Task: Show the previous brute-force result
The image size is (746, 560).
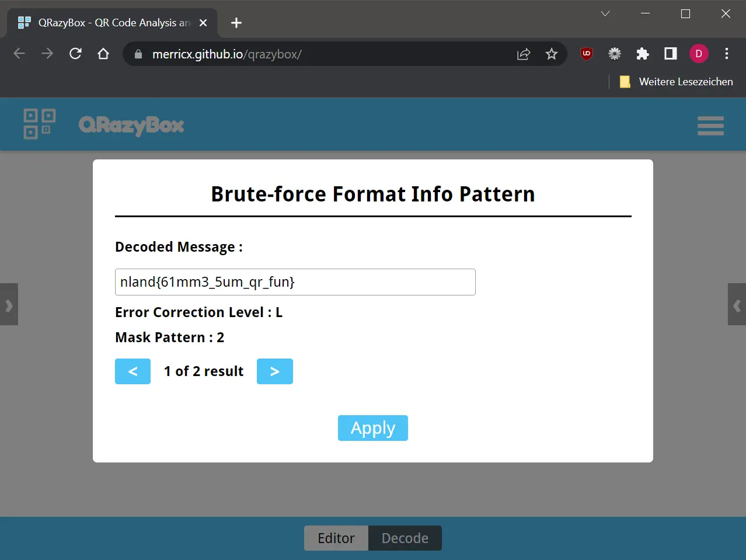Action: [x=133, y=371]
